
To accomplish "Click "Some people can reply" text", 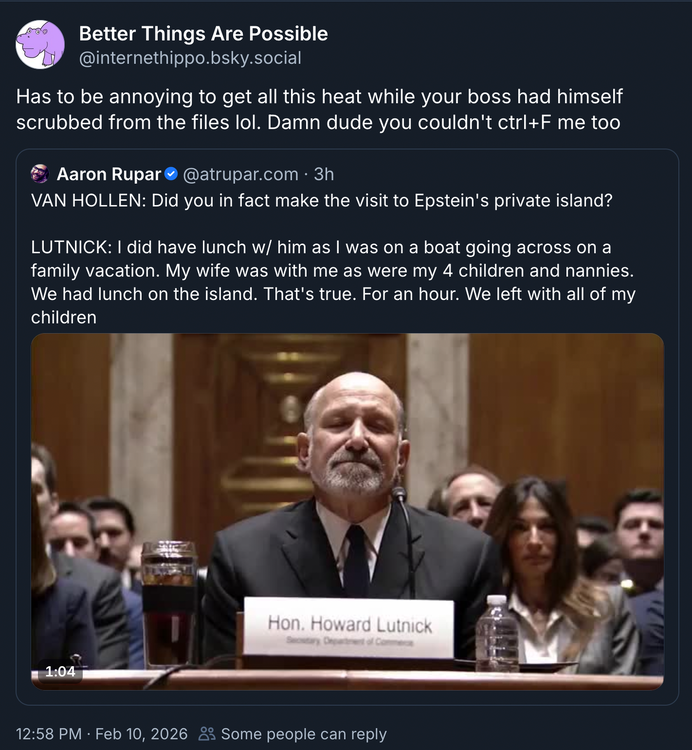I will (x=303, y=734).
